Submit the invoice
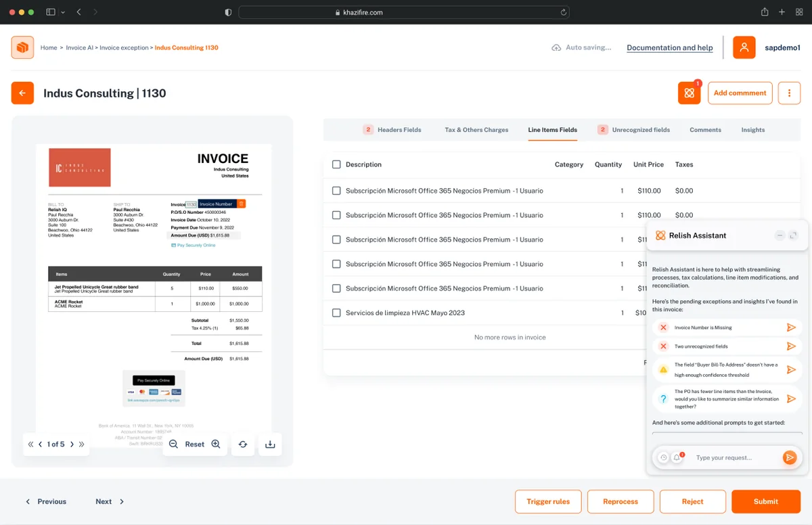This screenshot has height=525, width=812. pos(766,502)
